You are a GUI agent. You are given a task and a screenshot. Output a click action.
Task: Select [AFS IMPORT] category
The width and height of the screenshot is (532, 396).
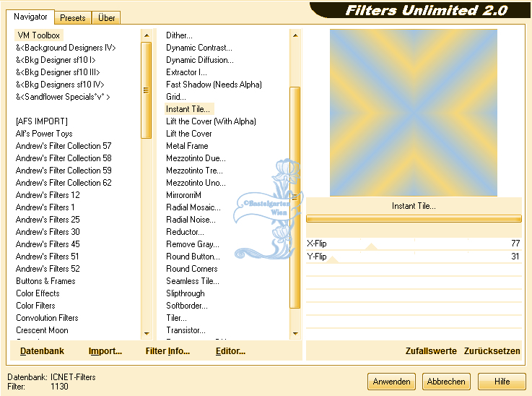(x=42, y=121)
